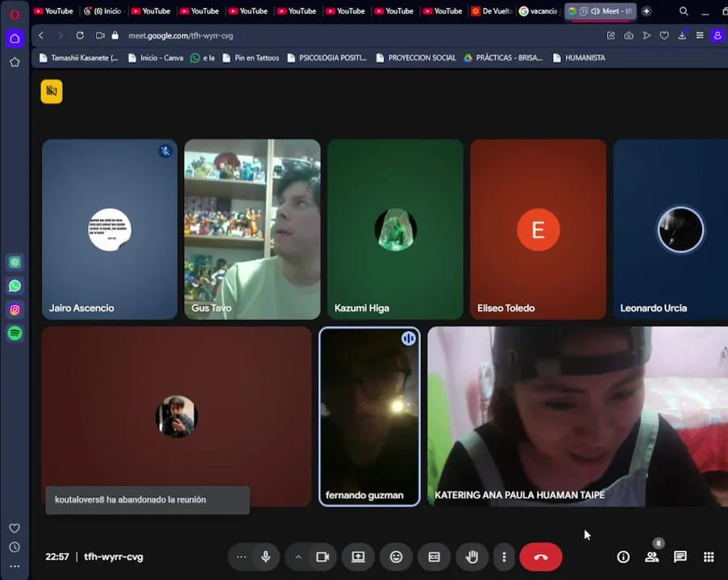The width and height of the screenshot is (728, 580).
Task: Open meeting details info icon
Action: pos(623,557)
